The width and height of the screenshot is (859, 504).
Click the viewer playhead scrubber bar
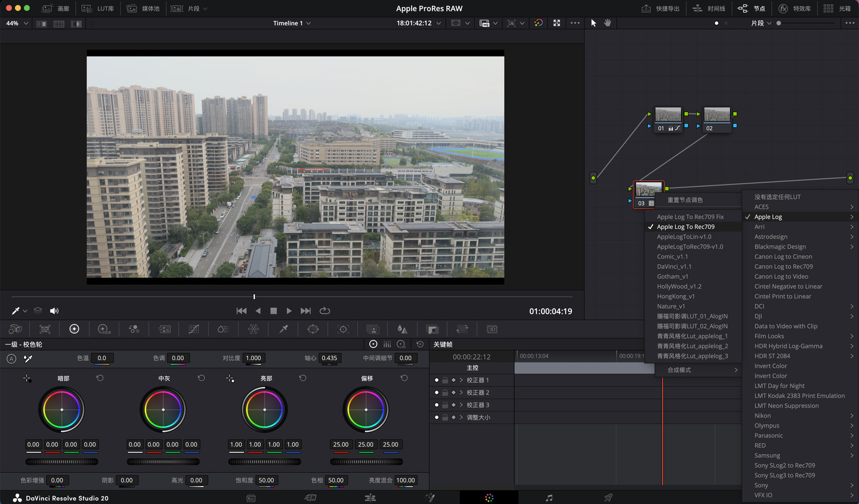pos(254,296)
